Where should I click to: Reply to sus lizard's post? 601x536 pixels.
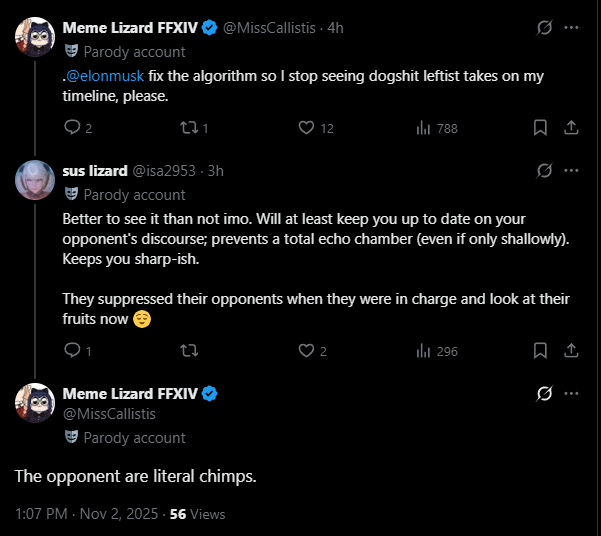[72, 350]
